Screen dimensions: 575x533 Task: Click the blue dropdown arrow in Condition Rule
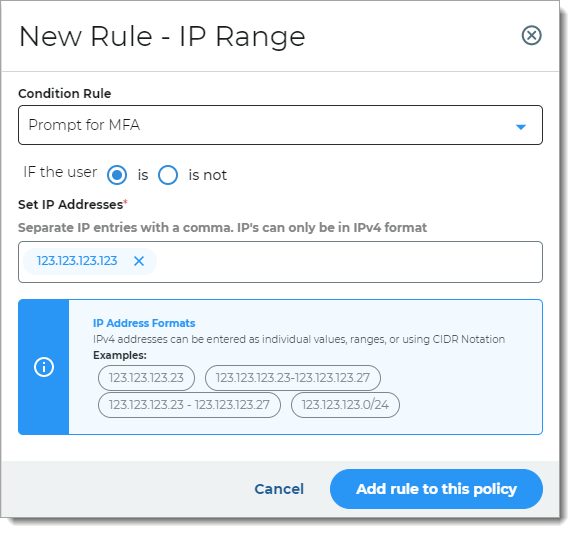[521, 127]
